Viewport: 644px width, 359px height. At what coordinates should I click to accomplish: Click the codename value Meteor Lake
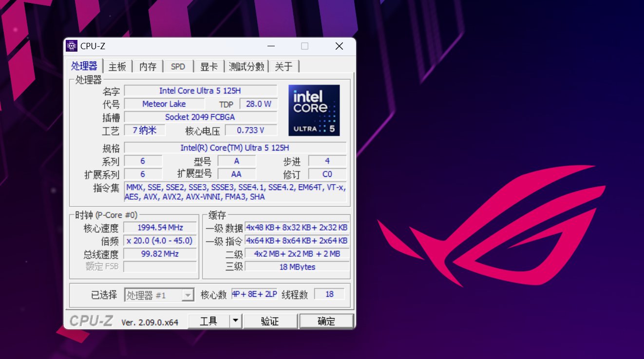click(x=164, y=104)
